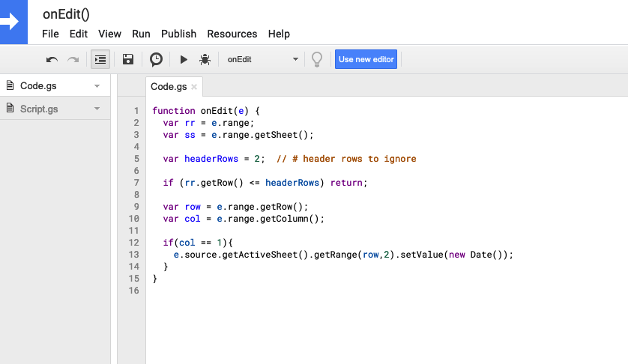Open the Run menu
Viewport: 628px width, 364px height.
141,34
